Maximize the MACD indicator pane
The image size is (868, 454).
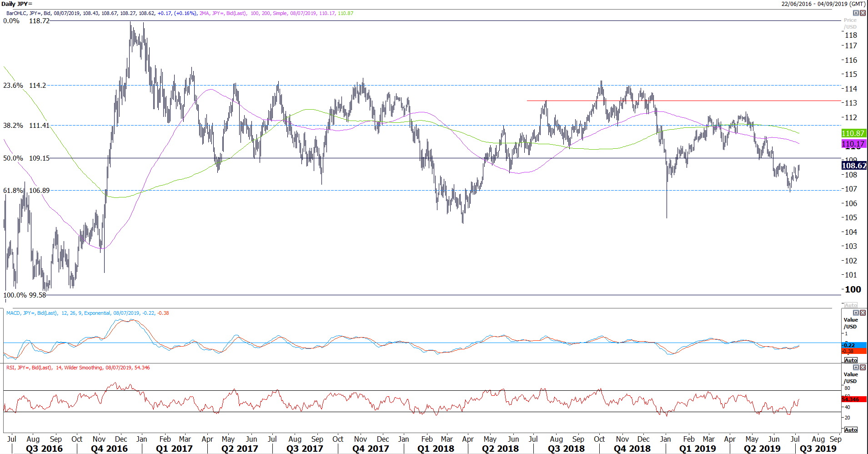[856, 313]
